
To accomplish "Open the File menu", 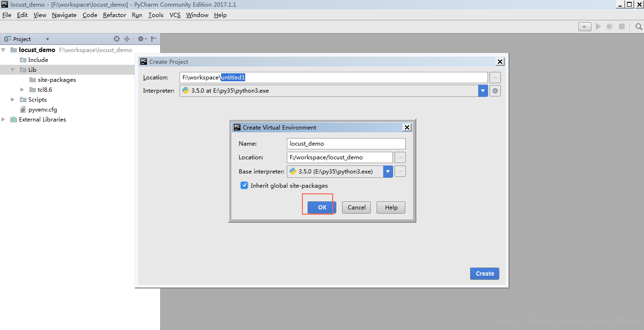I will (7, 15).
